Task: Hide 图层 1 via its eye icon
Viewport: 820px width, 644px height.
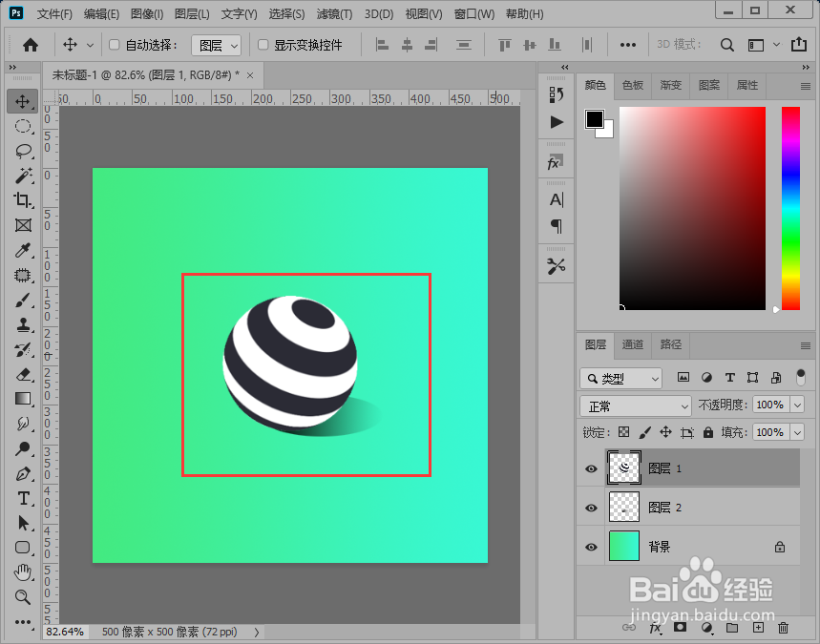Action: 592,468
